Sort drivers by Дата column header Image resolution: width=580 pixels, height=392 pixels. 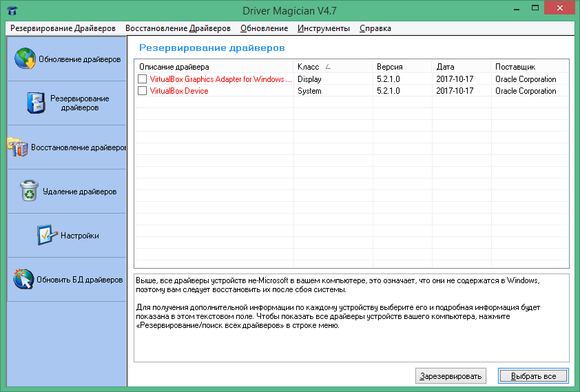445,67
